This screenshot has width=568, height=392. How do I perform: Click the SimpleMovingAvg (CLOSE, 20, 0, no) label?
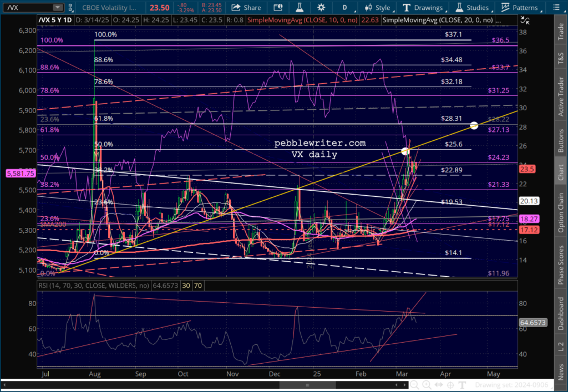438,21
